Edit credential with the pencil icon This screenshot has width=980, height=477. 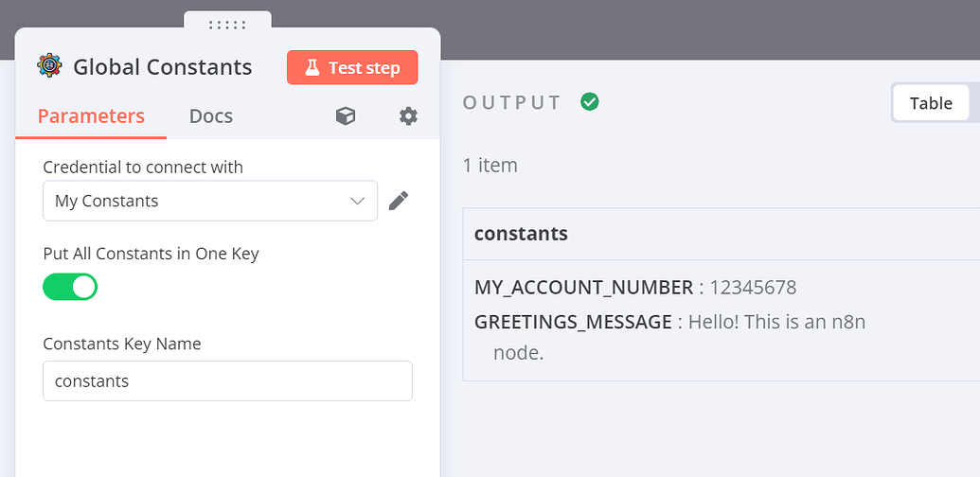[398, 201]
